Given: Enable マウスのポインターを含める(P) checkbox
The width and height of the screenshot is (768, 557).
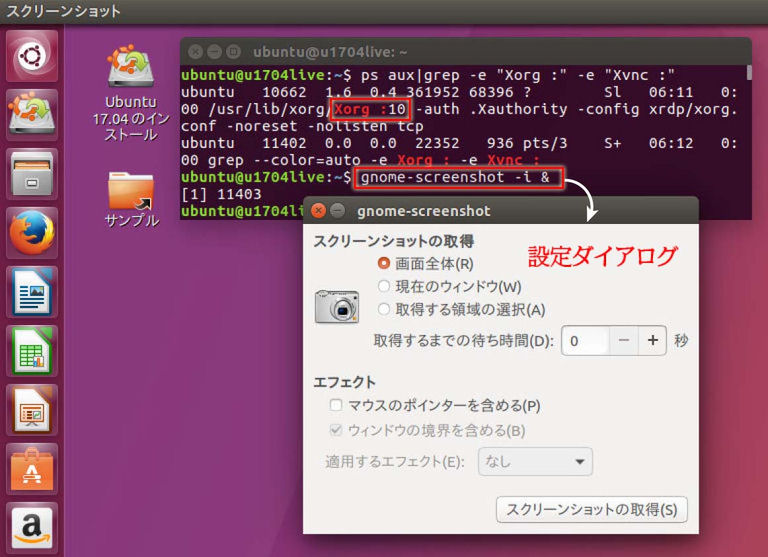Looking at the screenshot, I should pos(336,405).
